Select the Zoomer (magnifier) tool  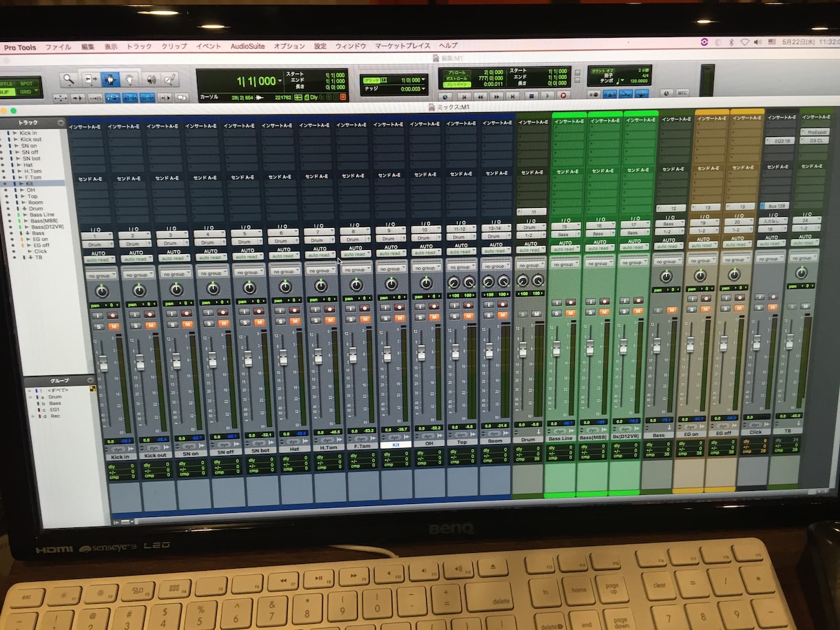point(68,78)
